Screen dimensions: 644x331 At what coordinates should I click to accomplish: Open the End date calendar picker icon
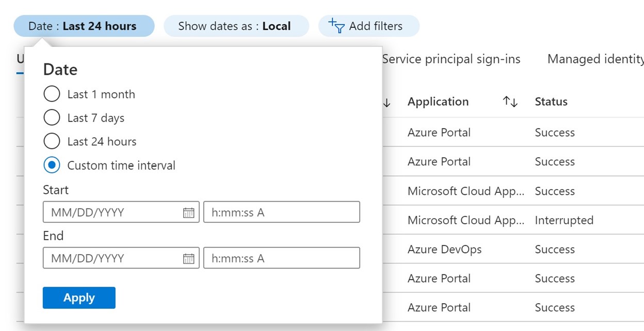[189, 258]
